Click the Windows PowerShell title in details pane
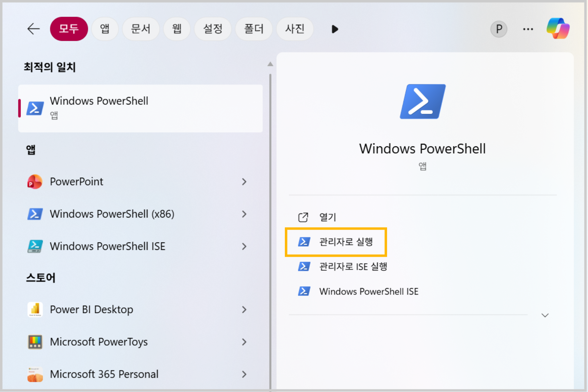The height and width of the screenshot is (392, 588). [422, 149]
